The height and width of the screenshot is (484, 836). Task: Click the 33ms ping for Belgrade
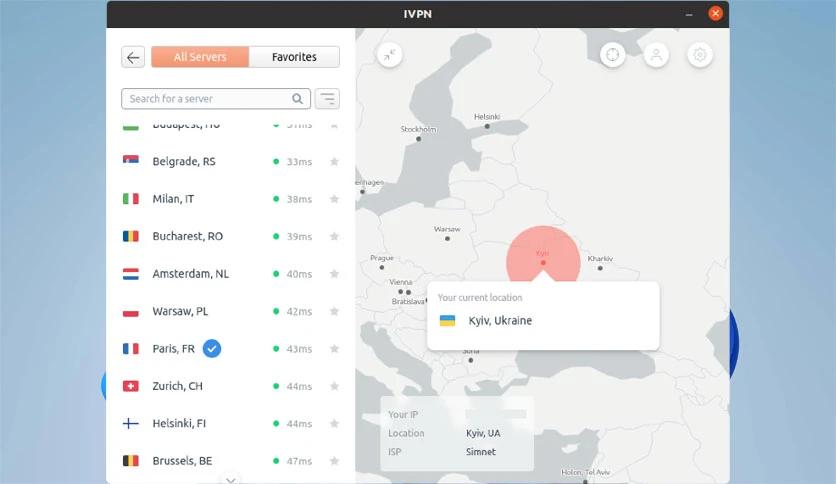pos(299,162)
